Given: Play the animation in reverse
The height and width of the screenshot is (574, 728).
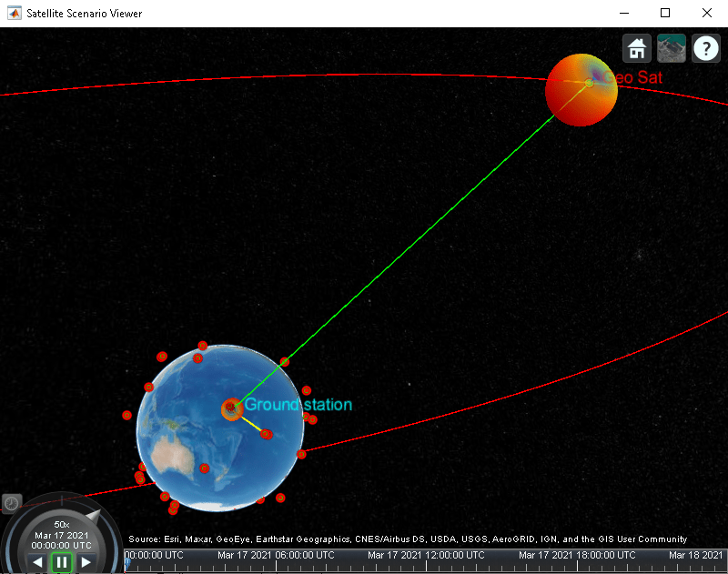Looking at the screenshot, I should point(37,562).
